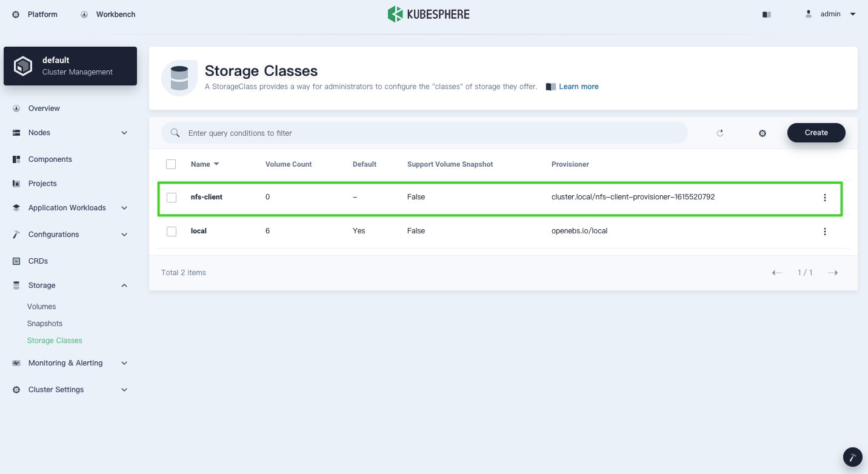The height and width of the screenshot is (474, 868).
Task: Open the Learn more link
Action: coord(578,86)
